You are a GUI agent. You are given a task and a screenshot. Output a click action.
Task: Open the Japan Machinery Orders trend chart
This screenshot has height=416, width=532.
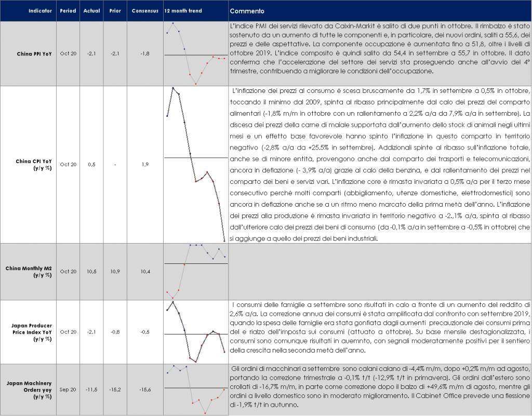click(195, 389)
